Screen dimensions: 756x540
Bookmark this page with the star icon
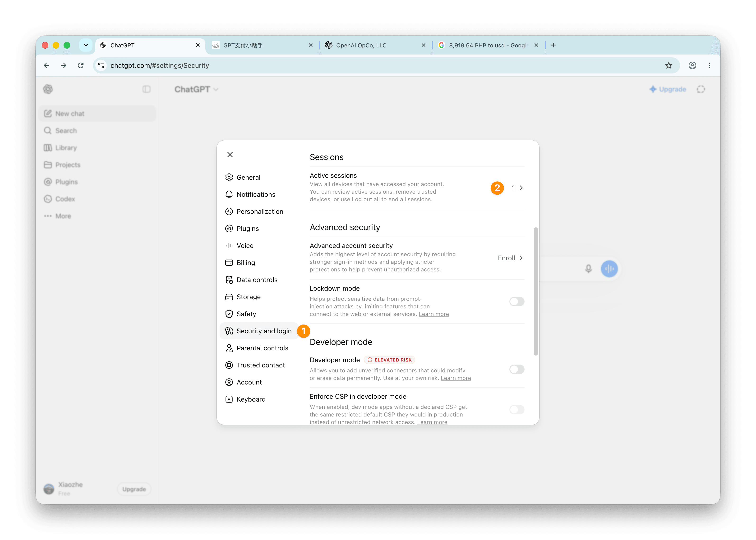(x=668, y=65)
